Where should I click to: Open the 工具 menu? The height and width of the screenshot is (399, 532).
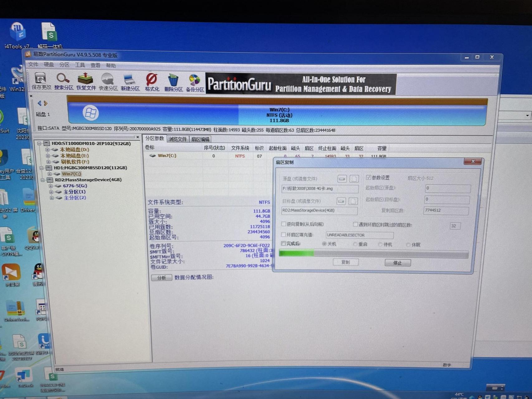pos(80,65)
